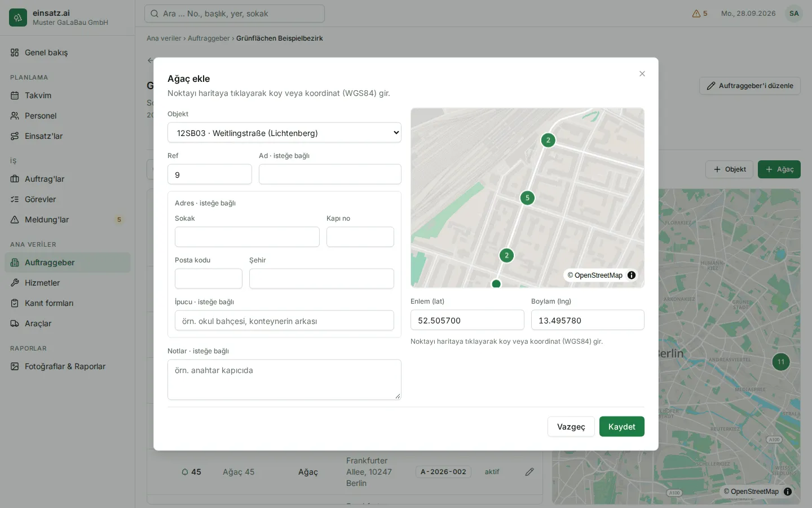Open Meldung'lar in sidebar

tap(68, 220)
